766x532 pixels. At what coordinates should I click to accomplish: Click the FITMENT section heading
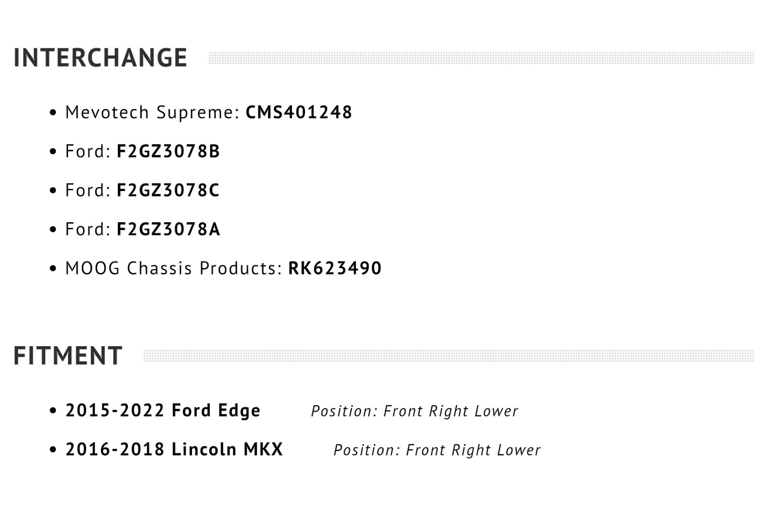click(x=68, y=356)
